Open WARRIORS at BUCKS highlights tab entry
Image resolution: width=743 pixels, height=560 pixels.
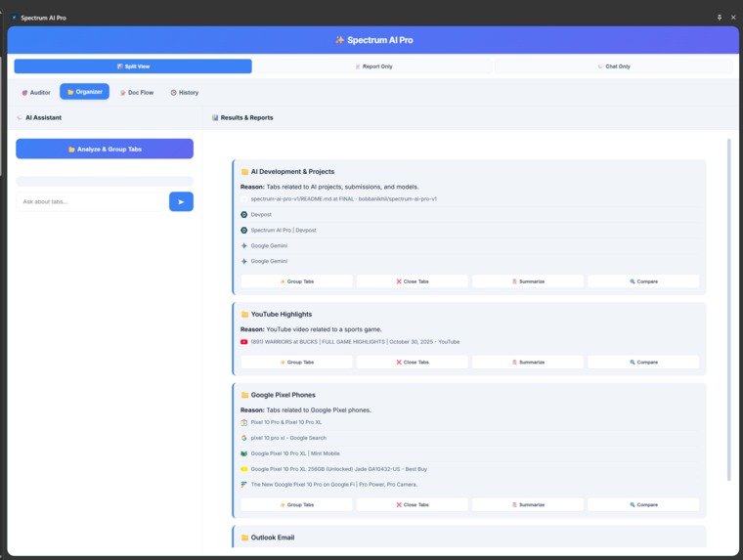355,342
